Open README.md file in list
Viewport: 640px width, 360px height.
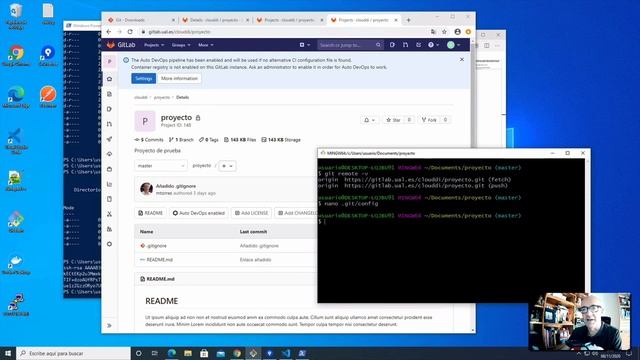(x=160, y=260)
